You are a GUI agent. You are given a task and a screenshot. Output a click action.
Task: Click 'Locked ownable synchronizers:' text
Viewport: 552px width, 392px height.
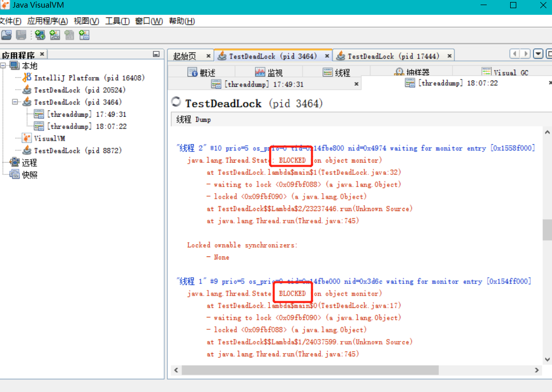242,245
